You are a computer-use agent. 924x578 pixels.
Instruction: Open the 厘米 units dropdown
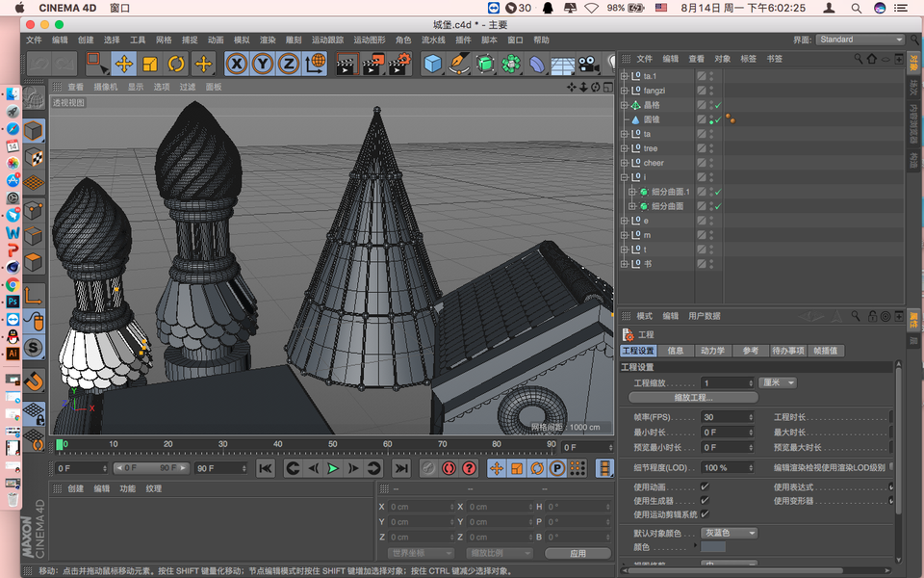coord(778,382)
